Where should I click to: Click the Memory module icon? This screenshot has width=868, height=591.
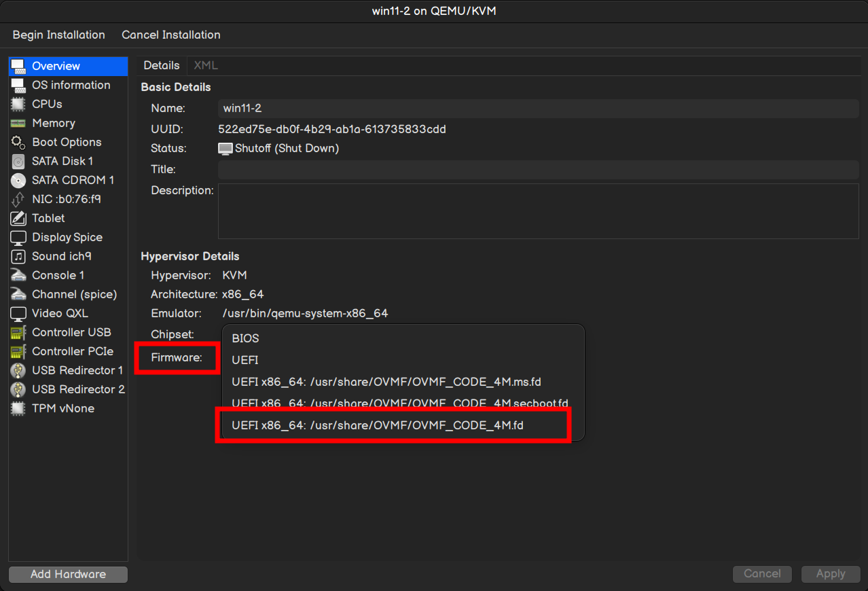(18, 123)
